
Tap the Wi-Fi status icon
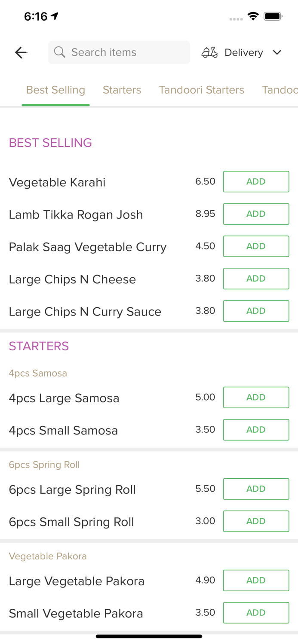253,16
